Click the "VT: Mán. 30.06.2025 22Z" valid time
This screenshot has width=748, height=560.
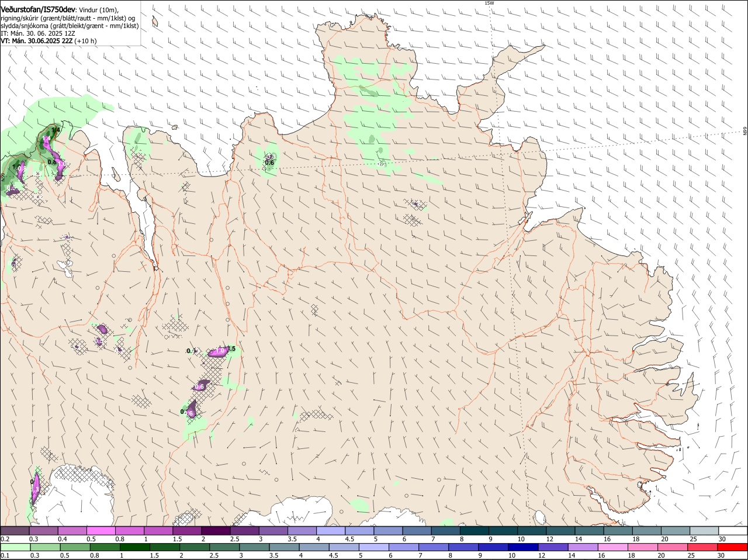(36, 41)
